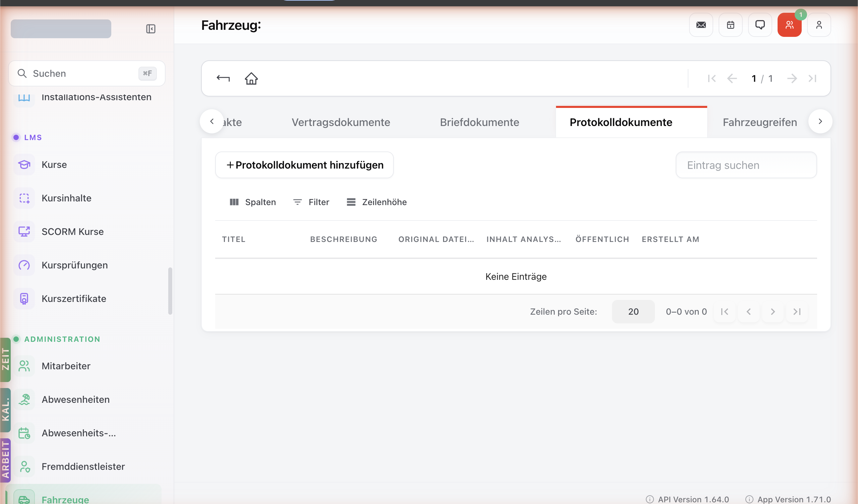Open the calendar icon in header
The image size is (858, 504).
(730, 25)
